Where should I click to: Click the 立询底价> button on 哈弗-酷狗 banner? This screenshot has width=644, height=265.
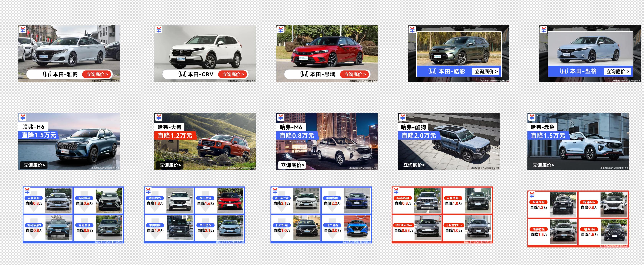coord(414,165)
